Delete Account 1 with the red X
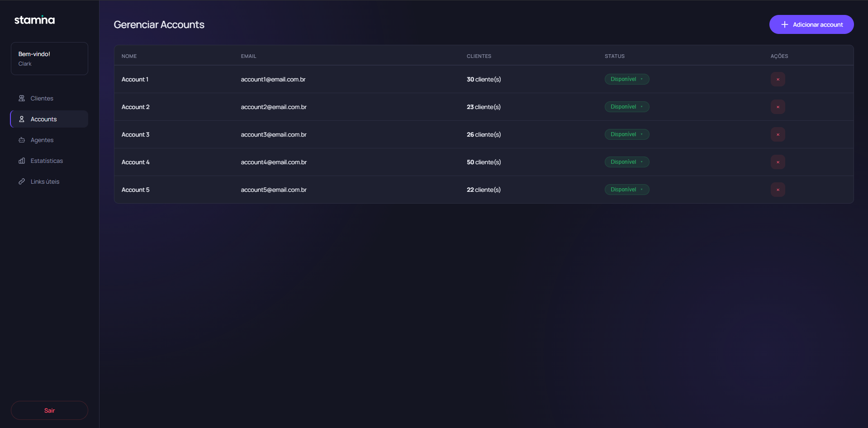868x428 pixels. (778, 79)
